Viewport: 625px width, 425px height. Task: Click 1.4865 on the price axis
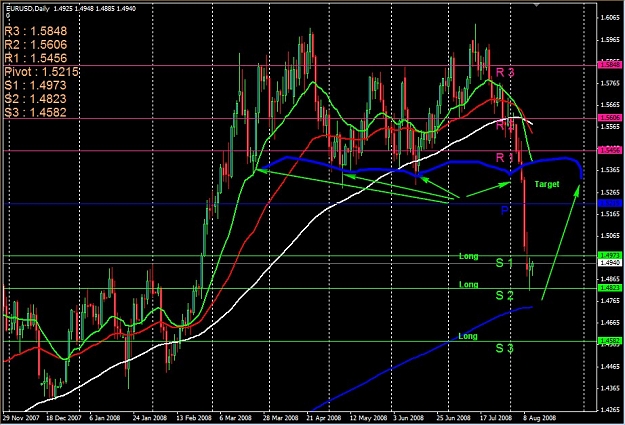pos(610,279)
